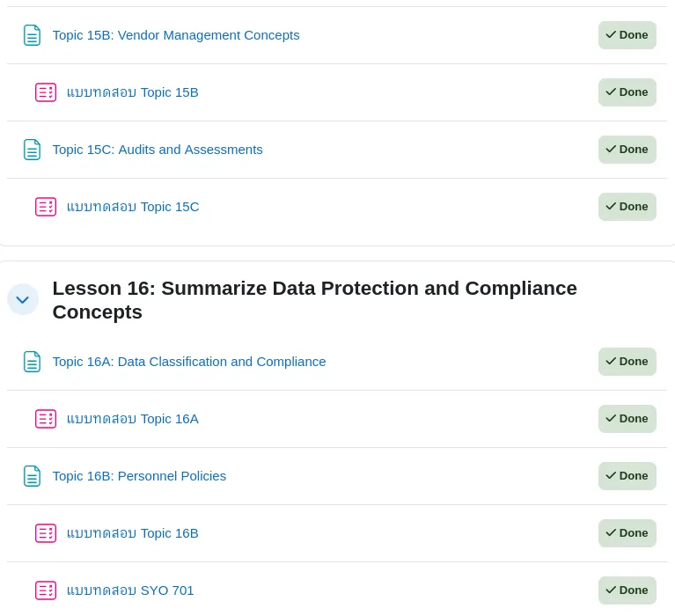Viewport: 675px width, 616px height.
Task: Toggle the Done status for แบบทดสอบ SYO 701
Action: point(627,590)
